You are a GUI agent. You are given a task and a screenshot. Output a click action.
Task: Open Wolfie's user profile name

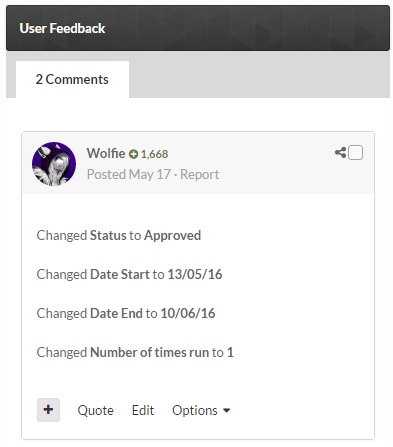(106, 153)
